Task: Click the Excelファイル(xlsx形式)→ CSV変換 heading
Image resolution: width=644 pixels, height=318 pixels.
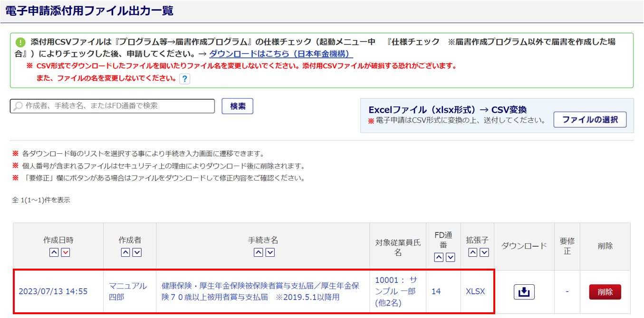Action: (x=448, y=110)
